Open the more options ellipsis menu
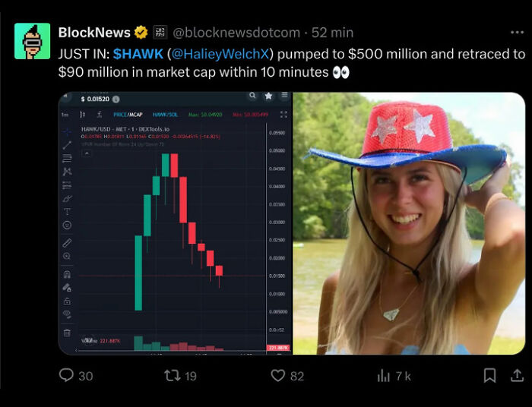The width and height of the screenshot is (532, 407). [x=517, y=33]
